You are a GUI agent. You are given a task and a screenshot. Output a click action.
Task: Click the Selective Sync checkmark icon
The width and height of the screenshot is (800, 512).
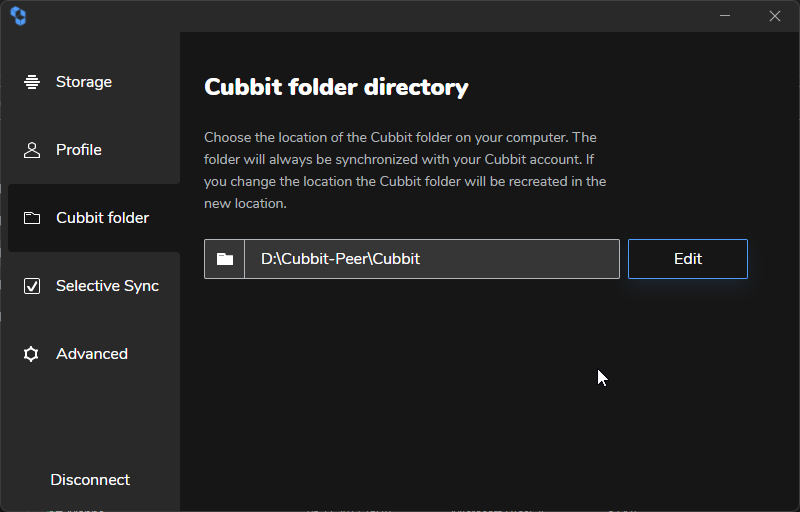point(32,286)
